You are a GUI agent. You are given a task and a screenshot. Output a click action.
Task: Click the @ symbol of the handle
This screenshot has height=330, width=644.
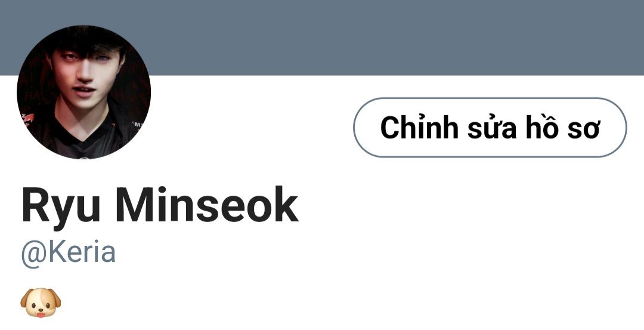click(x=34, y=255)
